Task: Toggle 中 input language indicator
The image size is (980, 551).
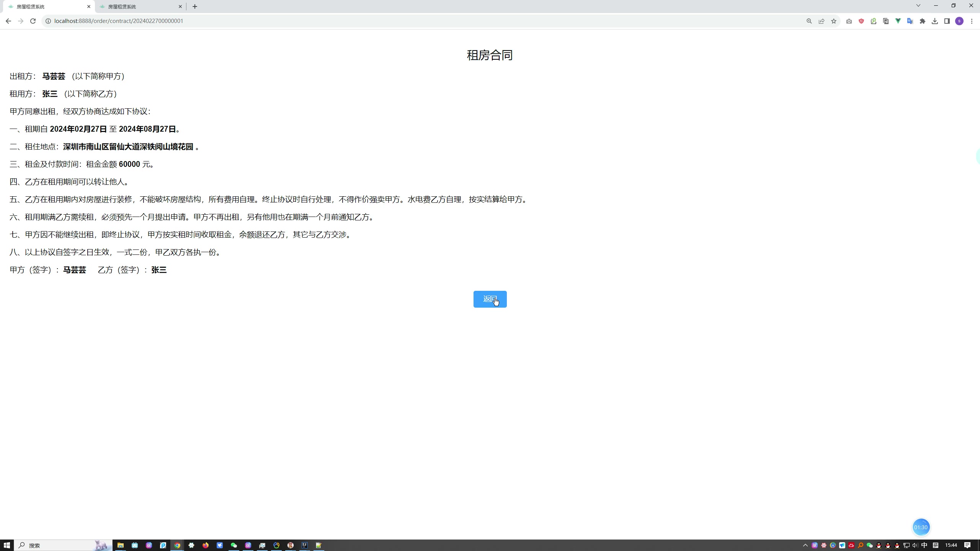Action: pos(924,545)
